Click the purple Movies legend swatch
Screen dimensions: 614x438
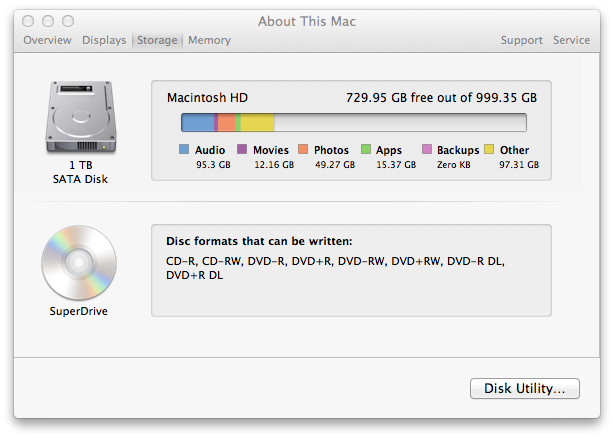(x=241, y=150)
